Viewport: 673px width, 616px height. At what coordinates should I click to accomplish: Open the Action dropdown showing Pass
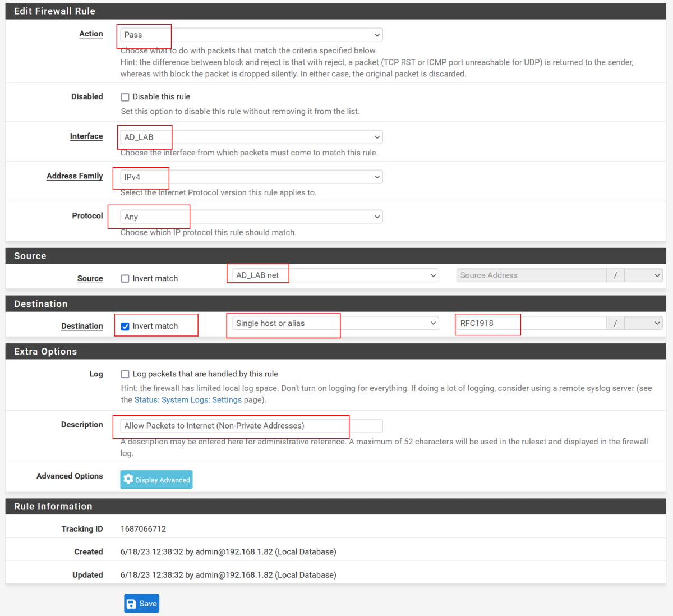coord(251,35)
